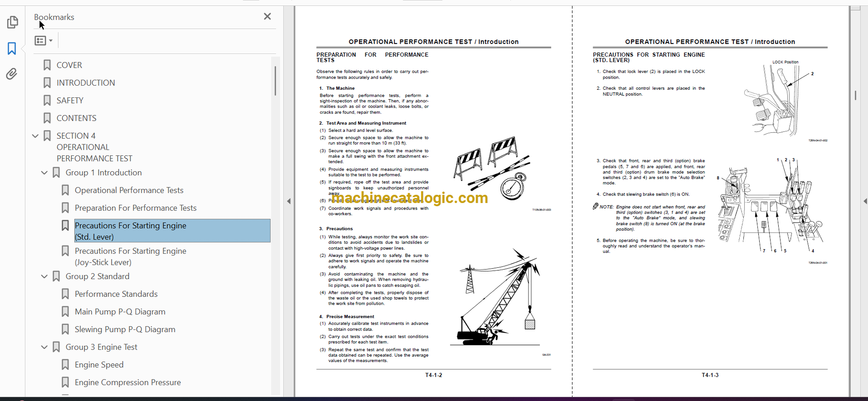868x401 pixels.
Task: Click the Bookmarks panel scrollbar thumb
Action: 275,81
